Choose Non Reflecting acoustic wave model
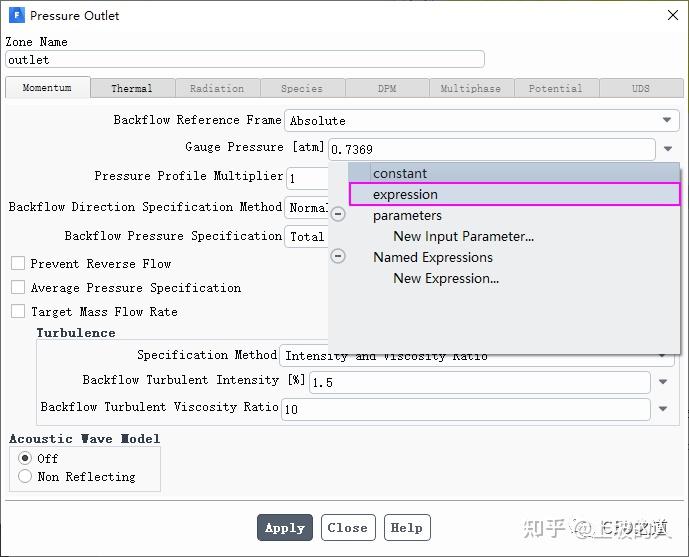The width and height of the screenshot is (689, 557). pyautogui.click(x=25, y=477)
